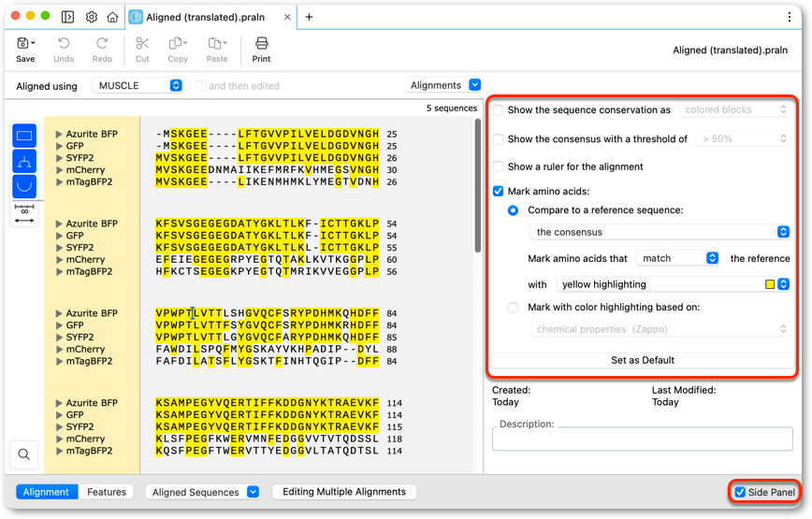Select the rectangular alignment view icon

tap(24, 137)
